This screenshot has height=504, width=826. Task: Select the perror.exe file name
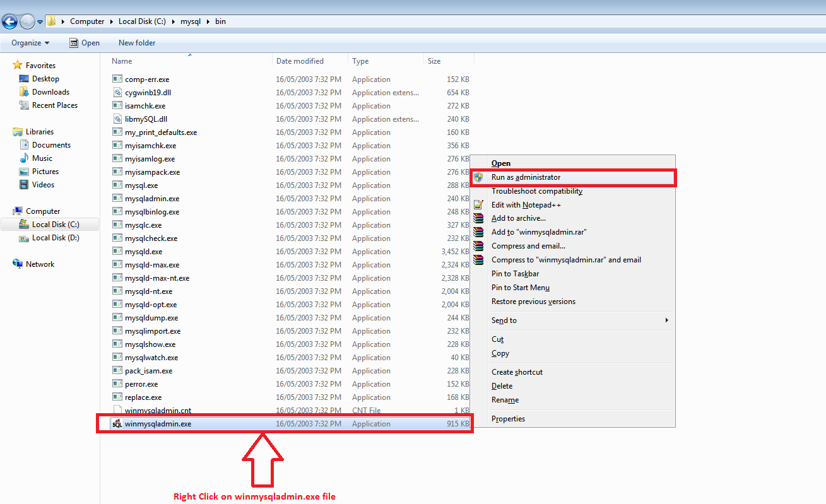click(141, 384)
